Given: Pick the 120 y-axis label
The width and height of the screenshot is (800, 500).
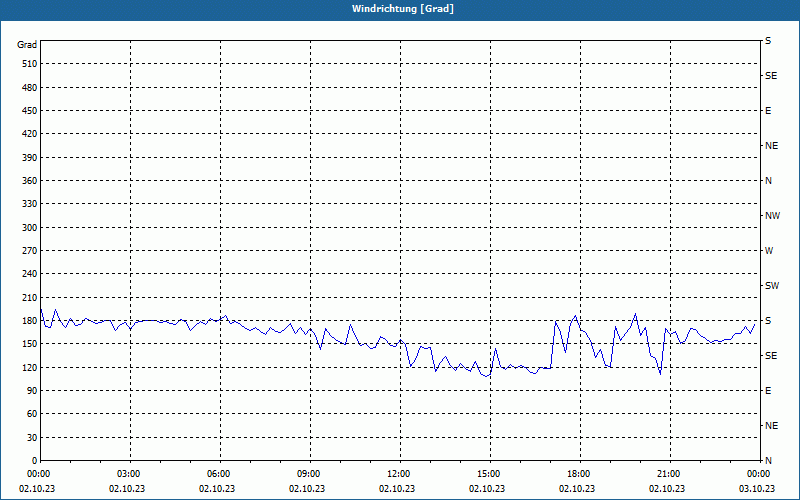Looking at the screenshot, I should click(30, 367).
